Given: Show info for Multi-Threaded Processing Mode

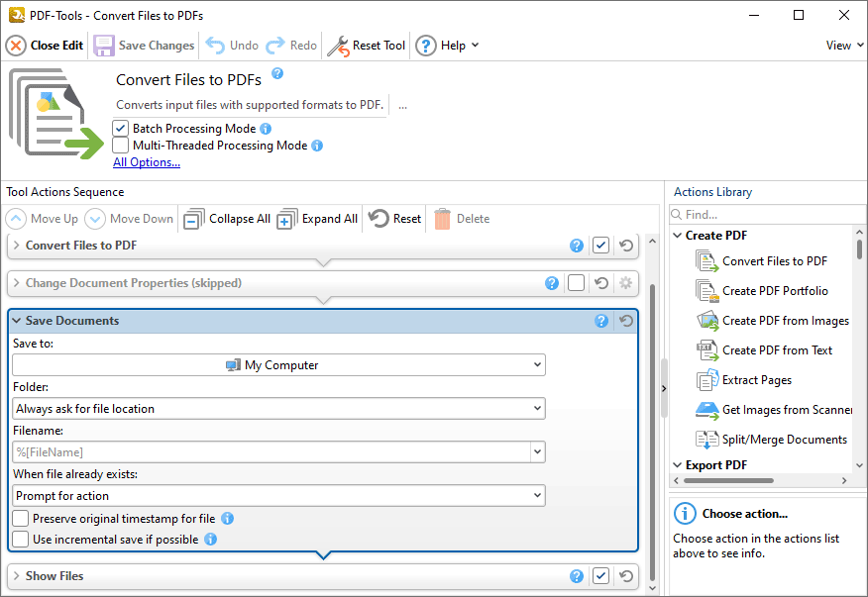Looking at the screenshot, I should pyautogui.click(x=317, y=146).
